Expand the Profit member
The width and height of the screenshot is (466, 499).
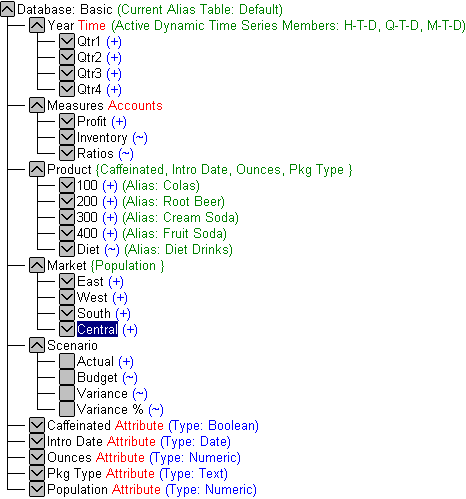pos(67,121)
